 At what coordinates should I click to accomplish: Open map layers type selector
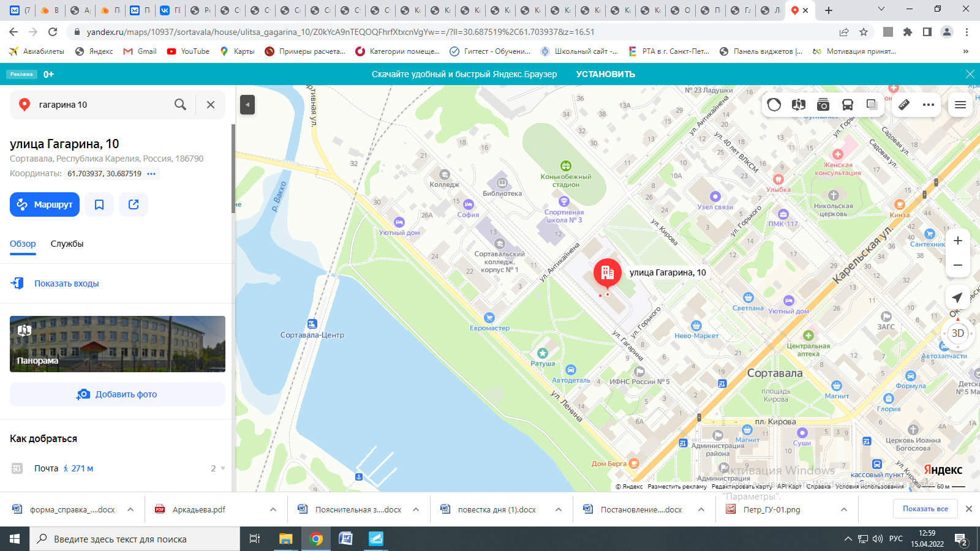pyautogui.click(x=872, y=105)
